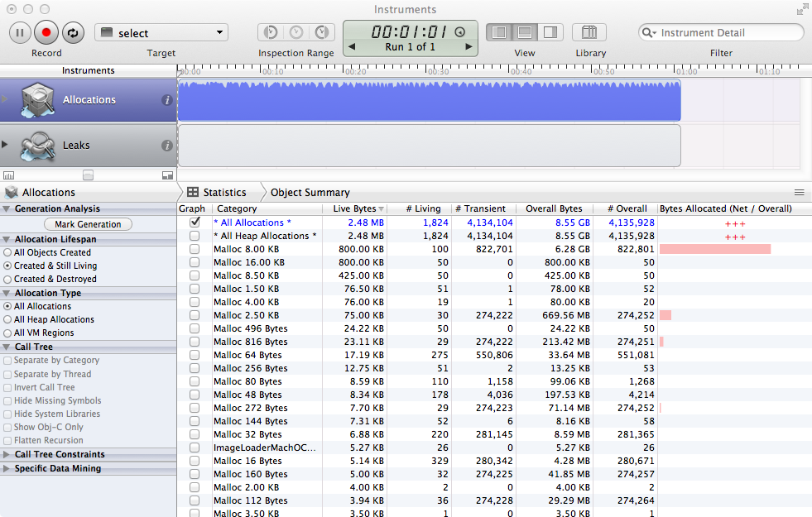Viewport: 812px width, 517px height.
Task: Toggle time display mode icon beside timer
Action: [x=460, y=32]
